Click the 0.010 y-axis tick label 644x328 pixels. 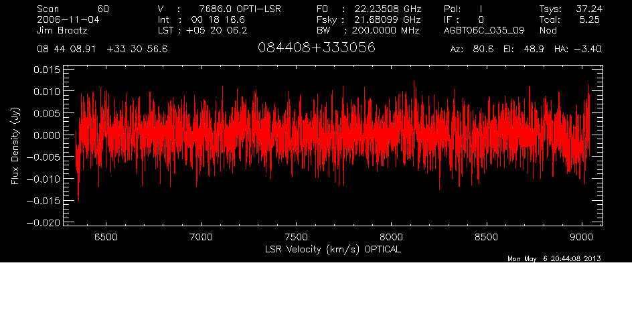coord(47,91)
